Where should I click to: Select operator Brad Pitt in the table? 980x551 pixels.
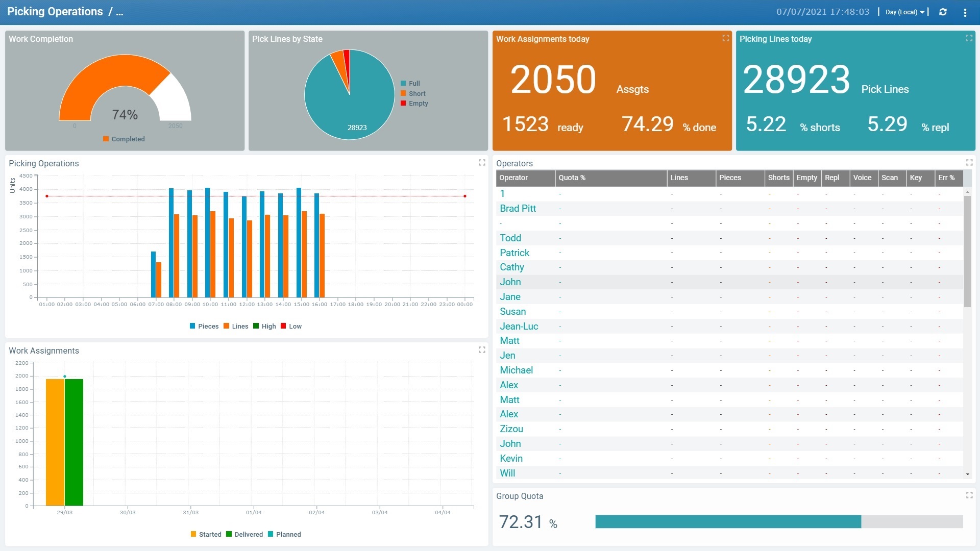[518, 208]
